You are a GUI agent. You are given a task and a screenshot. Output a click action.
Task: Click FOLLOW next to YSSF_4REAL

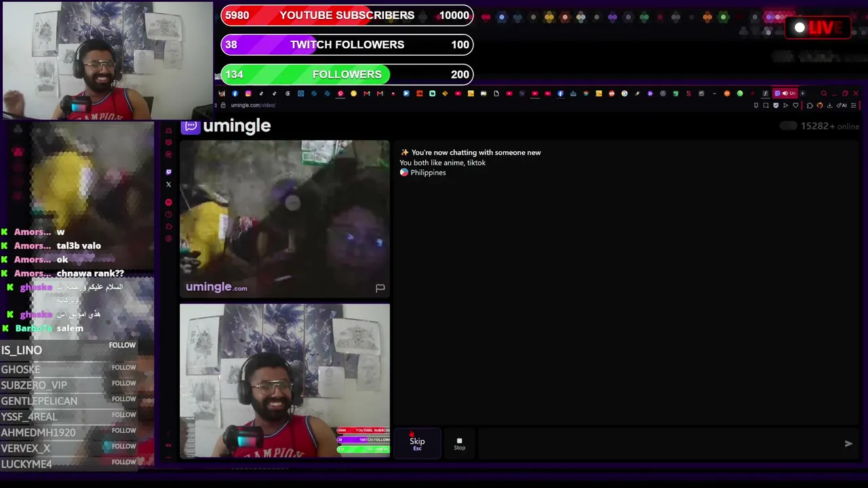click(x=123, y=415)
